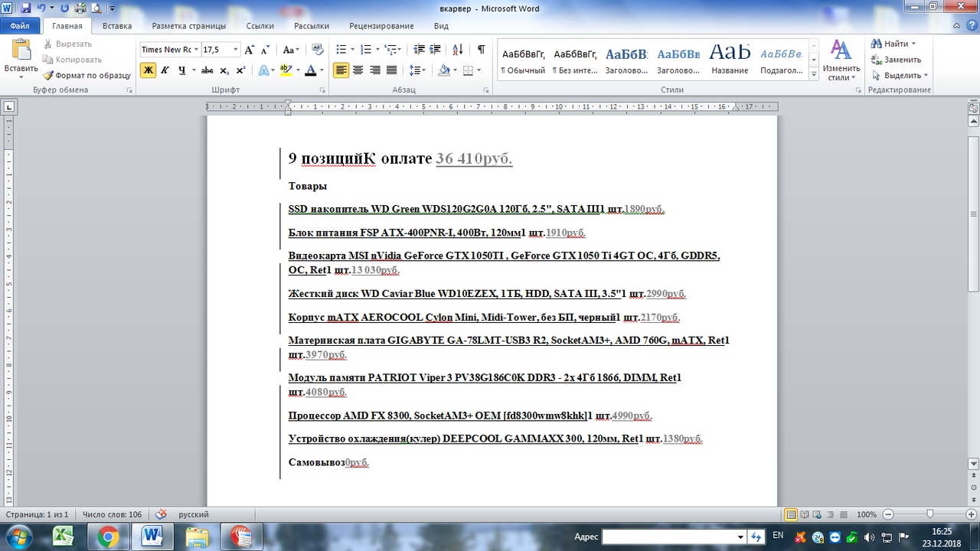Screen dimensions: 980x551
Task: Toggle Bold (Ж) formatting
Action: pyautogui.click(x=148, y=70)
